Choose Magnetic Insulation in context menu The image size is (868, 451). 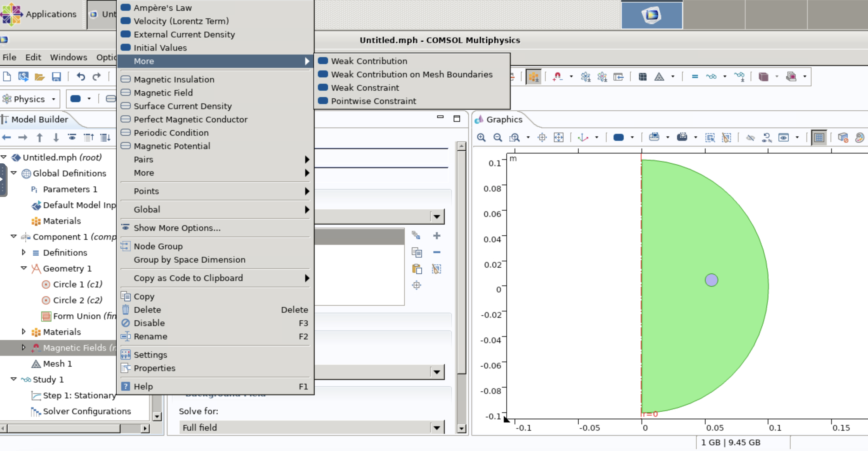click(x=174, y=80)
